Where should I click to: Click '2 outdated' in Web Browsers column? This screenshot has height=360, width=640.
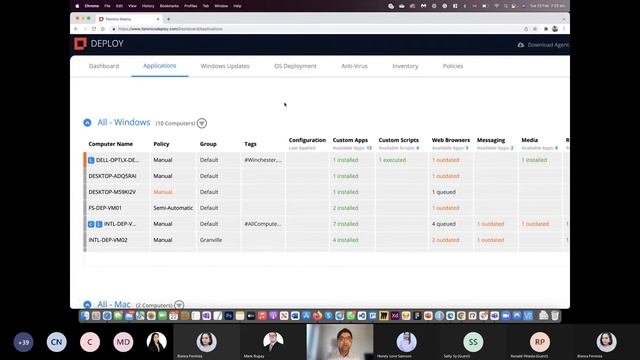446,240
